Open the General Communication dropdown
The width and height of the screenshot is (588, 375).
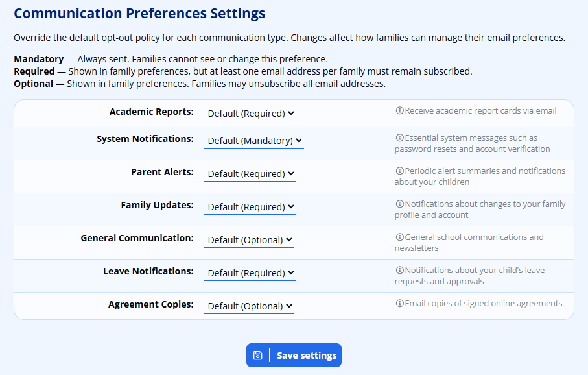(x=249, y=240)
